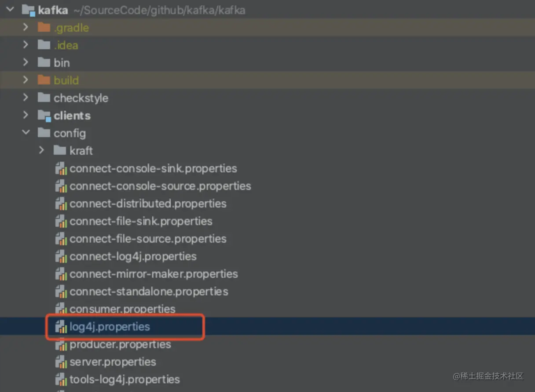This screenshot has width=535, height=392.
Task: Select connect-console-sink.properties in tree
Action: point(153,168)
